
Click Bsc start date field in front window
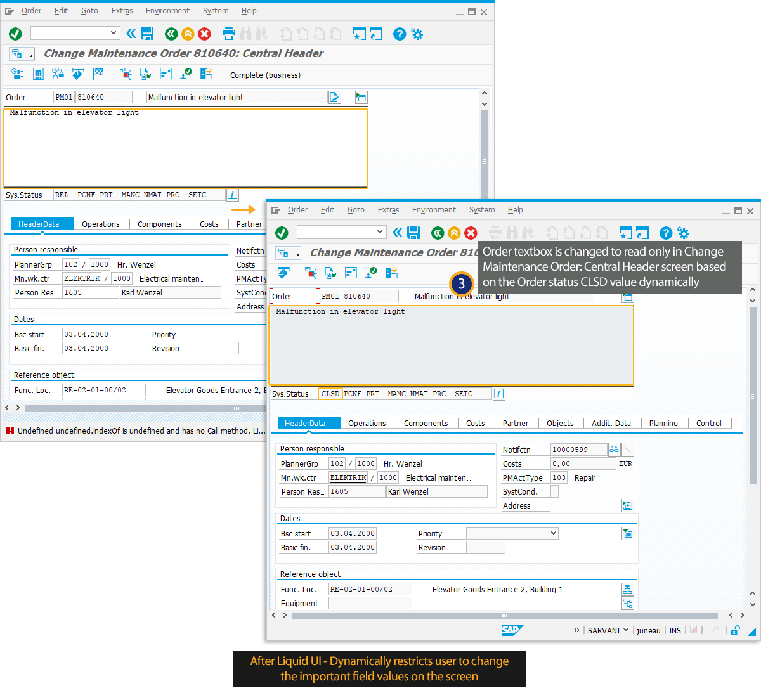[x=353, y=533]
